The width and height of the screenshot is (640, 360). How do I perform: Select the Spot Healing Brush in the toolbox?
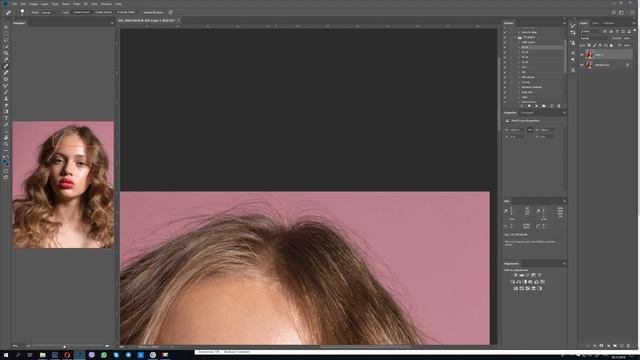[x=6, y=66]
